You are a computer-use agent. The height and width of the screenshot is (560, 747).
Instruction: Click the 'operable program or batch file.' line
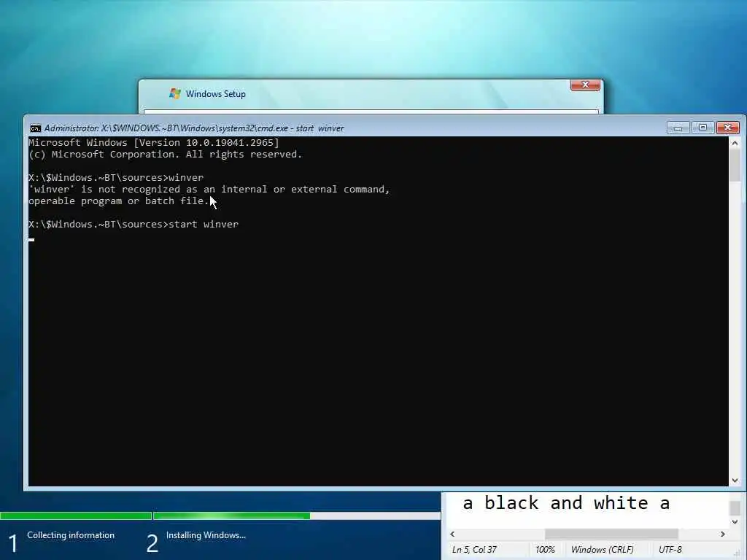[119, 201]
